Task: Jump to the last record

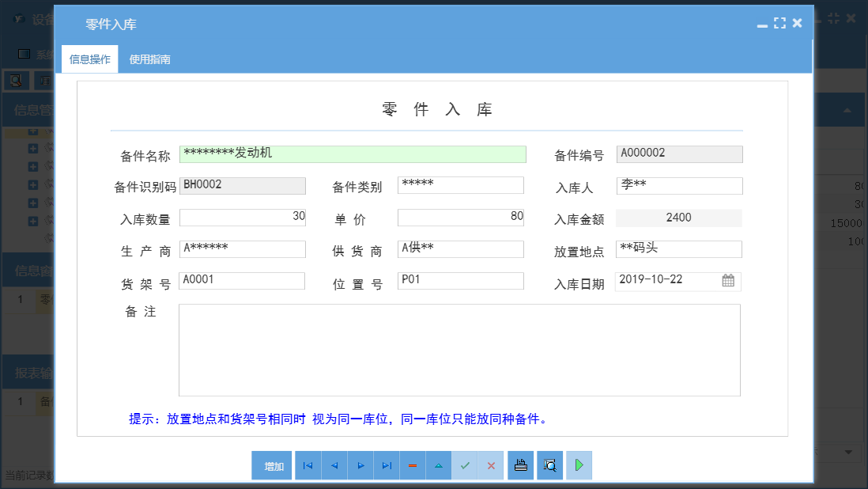Action: pos(387,465)
